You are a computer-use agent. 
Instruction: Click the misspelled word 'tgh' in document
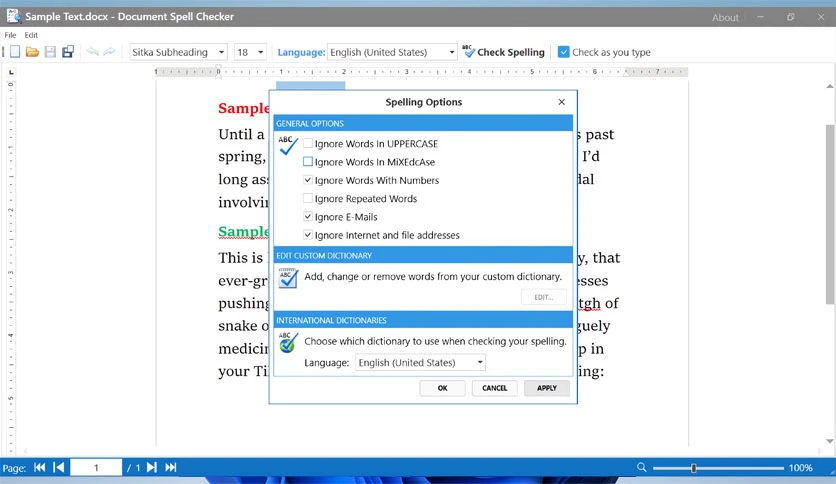pos(589,303)
